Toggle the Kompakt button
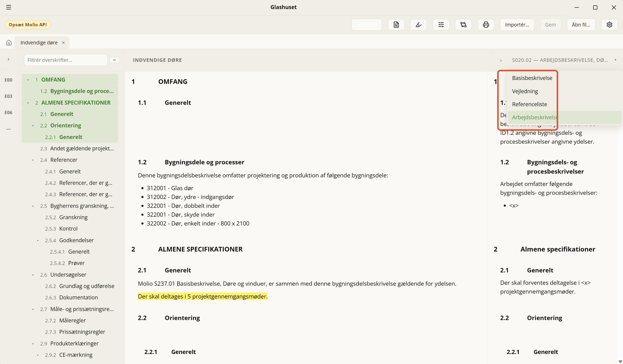 [x=367, y=25]
